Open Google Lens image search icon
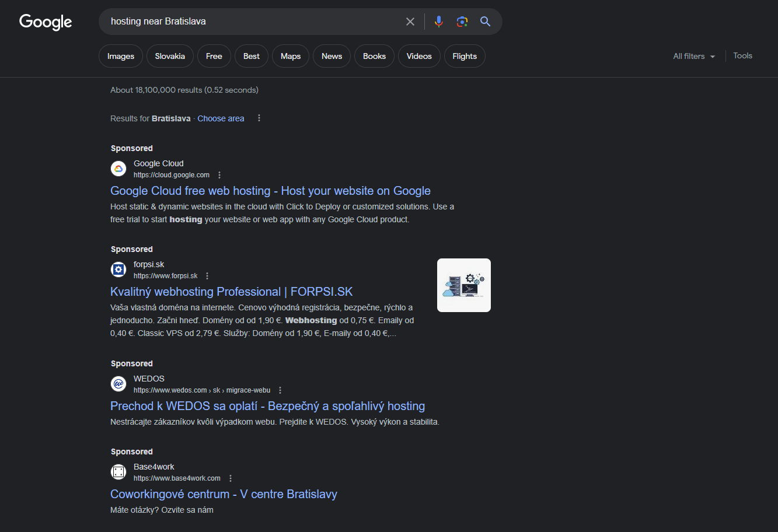This screenshot has width=778, height=532. tap(462, 22)
